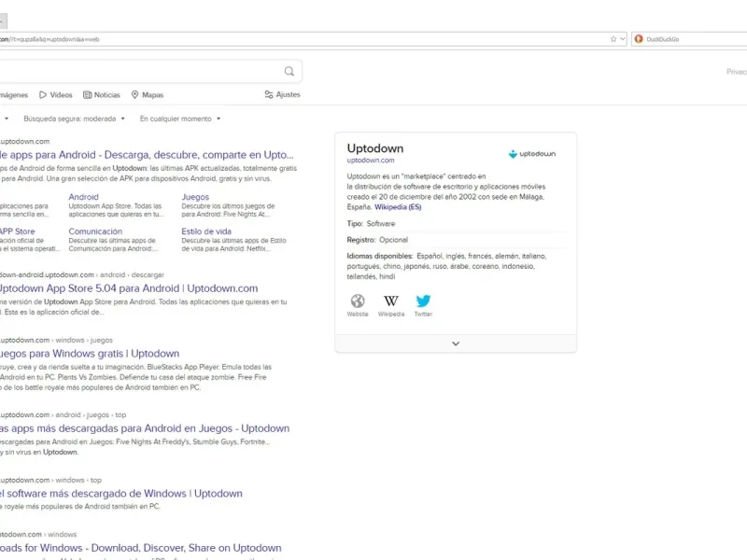Open Juegos para Windows gratis result

90,354
